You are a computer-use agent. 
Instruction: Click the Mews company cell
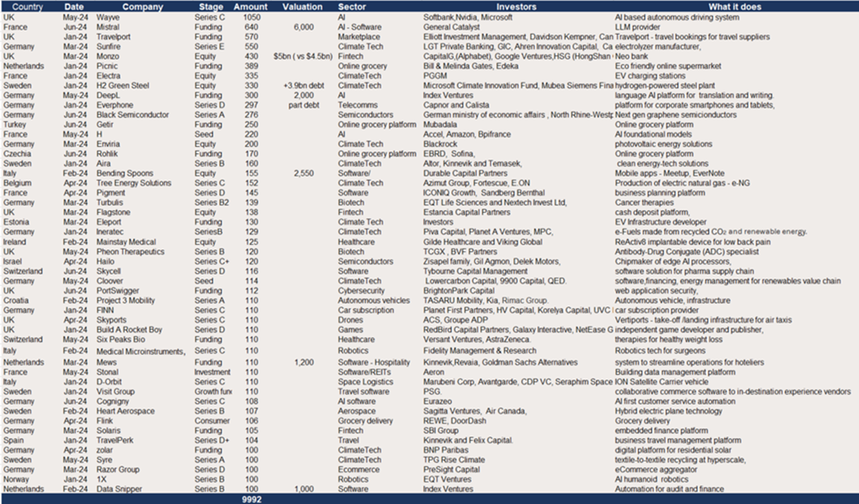click(106, 362)
